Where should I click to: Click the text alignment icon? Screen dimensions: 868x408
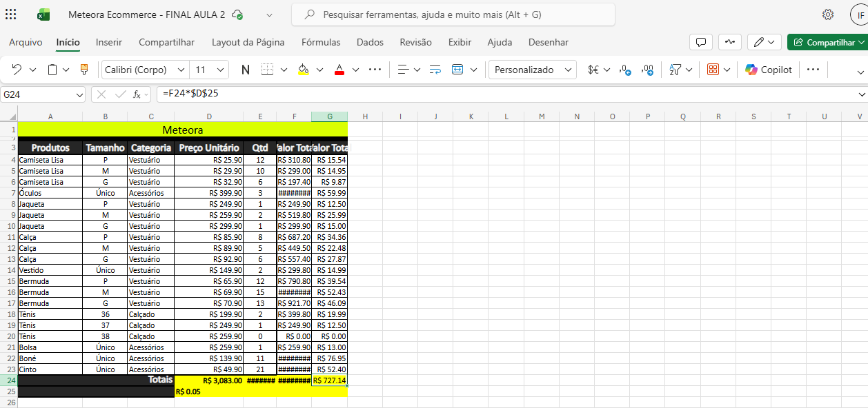(x=404, y=70)
